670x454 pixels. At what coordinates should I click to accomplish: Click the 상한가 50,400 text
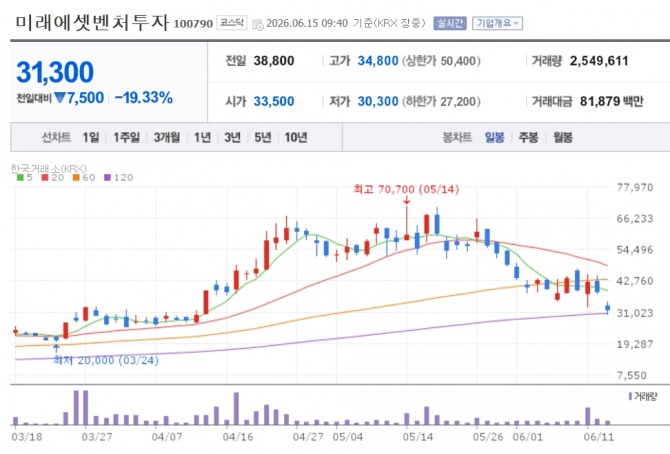point(441,61)
